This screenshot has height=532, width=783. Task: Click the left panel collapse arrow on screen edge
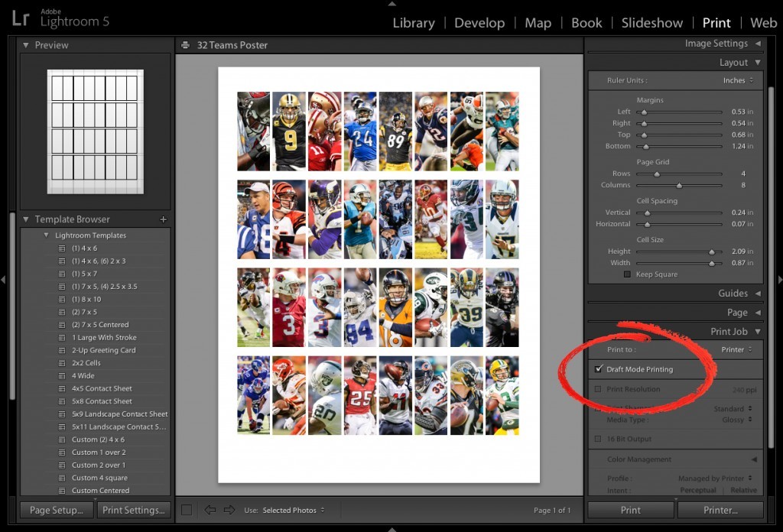coord(3,280)
